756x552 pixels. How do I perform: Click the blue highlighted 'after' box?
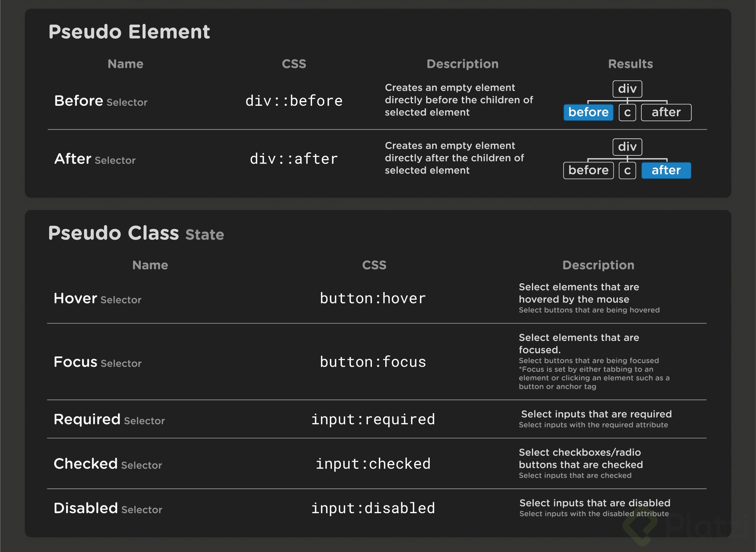point(666,170)
